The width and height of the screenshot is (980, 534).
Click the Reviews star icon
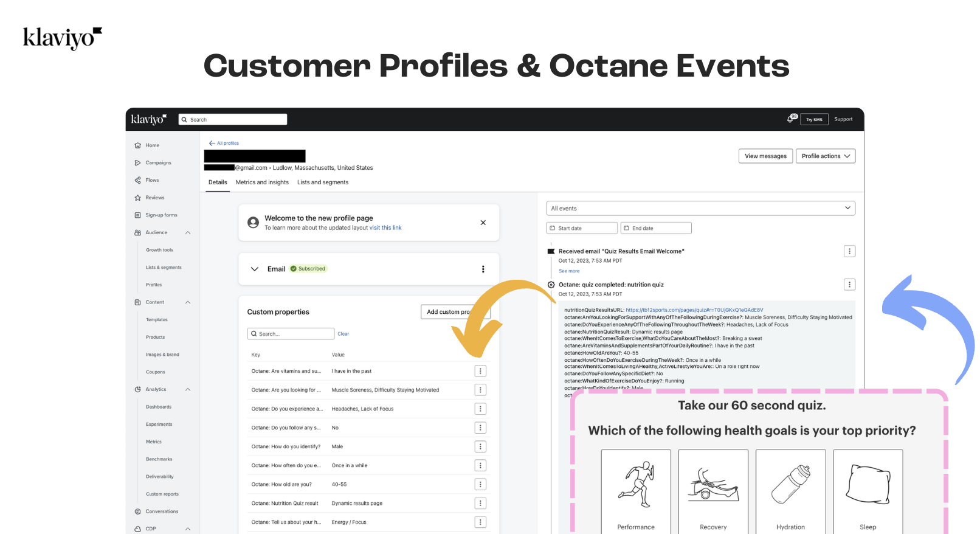137,198
